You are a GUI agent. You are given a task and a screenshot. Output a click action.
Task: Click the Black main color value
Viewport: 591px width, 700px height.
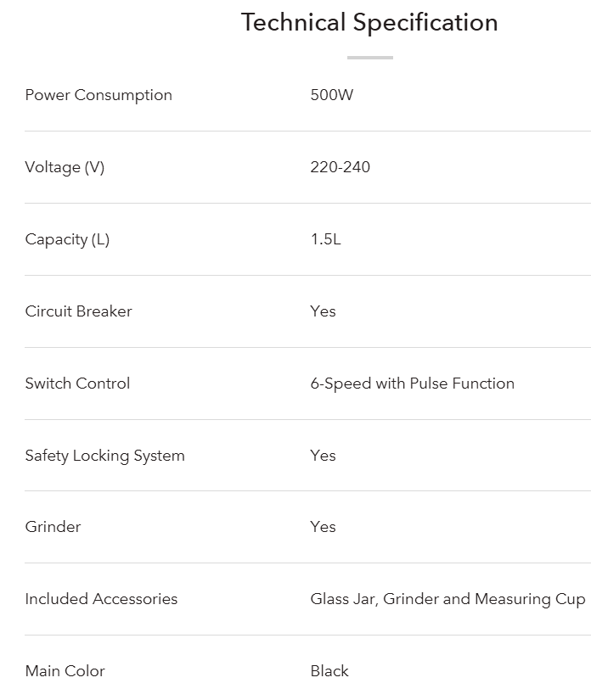point(329,671)
